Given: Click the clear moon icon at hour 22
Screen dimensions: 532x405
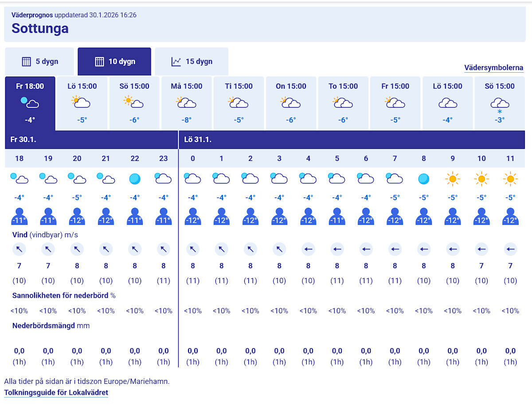Looking at the screenshot, I should click(x=135, y=179).
